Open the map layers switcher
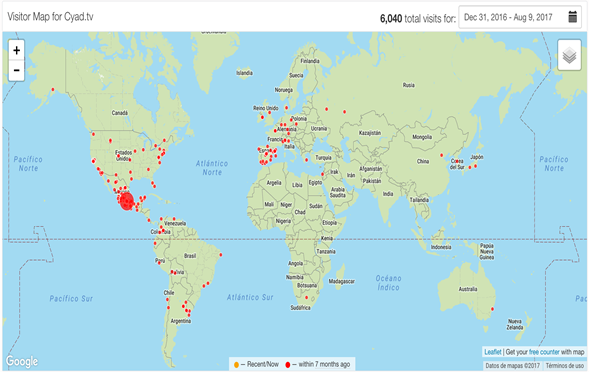 569,55
